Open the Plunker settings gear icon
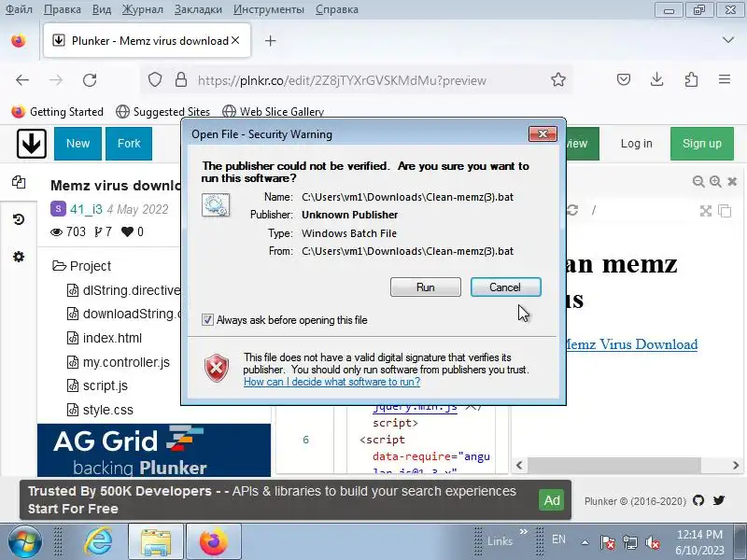Screen dimensions: 747x560 [x=19, y=257]
